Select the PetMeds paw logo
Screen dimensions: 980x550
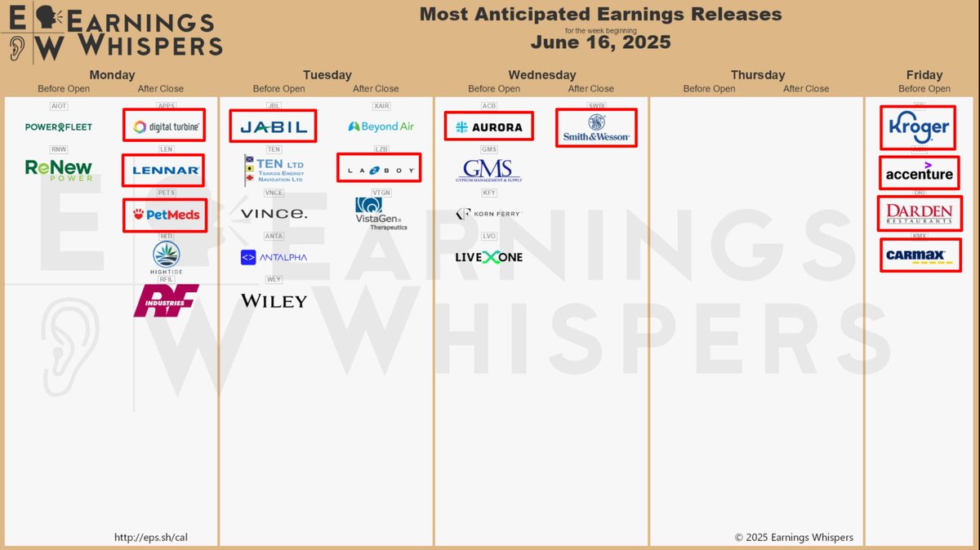[166, 215]
